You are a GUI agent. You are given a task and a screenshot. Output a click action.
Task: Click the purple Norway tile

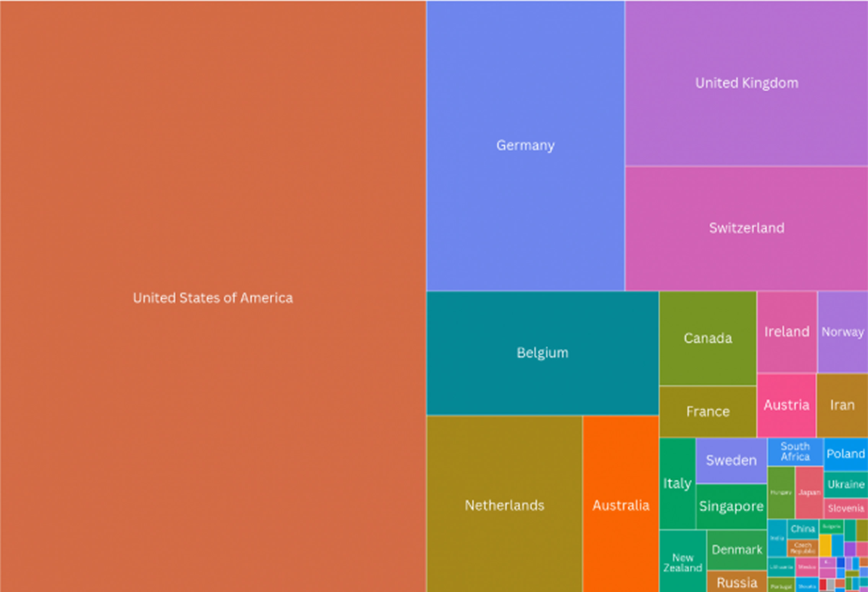point(842,332)
